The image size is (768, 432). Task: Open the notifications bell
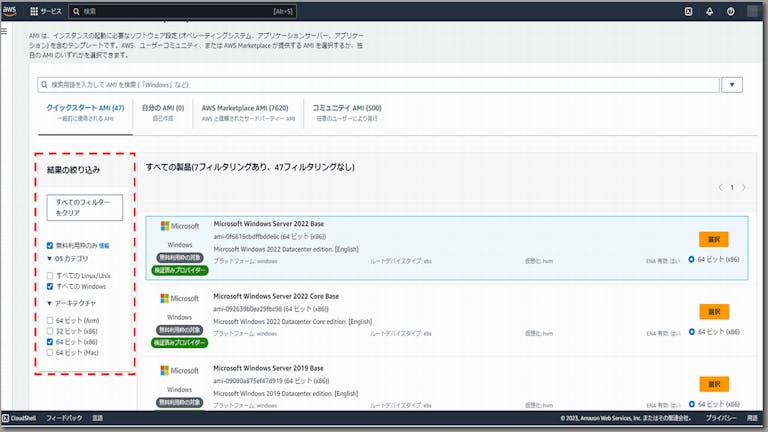click(709, 11)
